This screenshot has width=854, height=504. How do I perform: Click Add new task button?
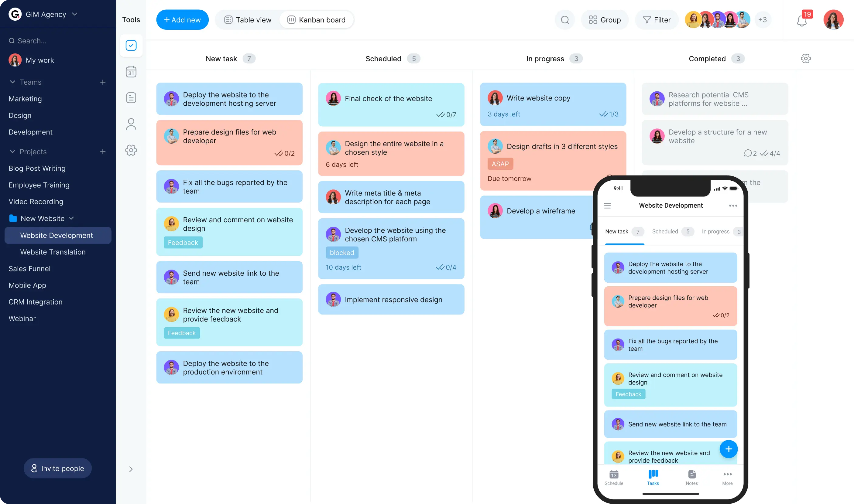(183, 20)
